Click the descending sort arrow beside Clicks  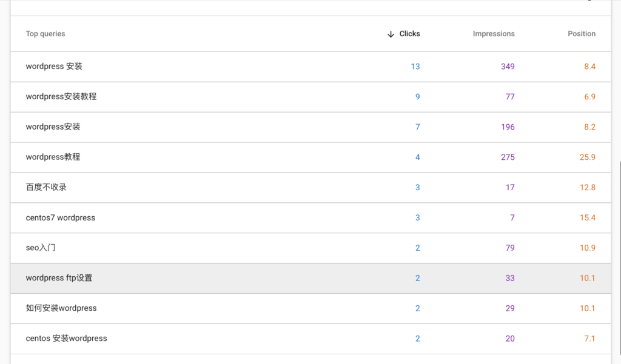pyautogui.click(x=391, y=34)
